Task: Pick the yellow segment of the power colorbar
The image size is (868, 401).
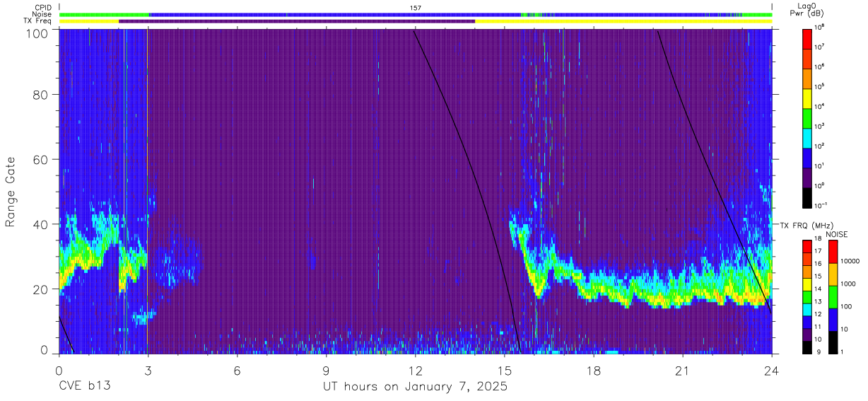Action: pos(808,98)
